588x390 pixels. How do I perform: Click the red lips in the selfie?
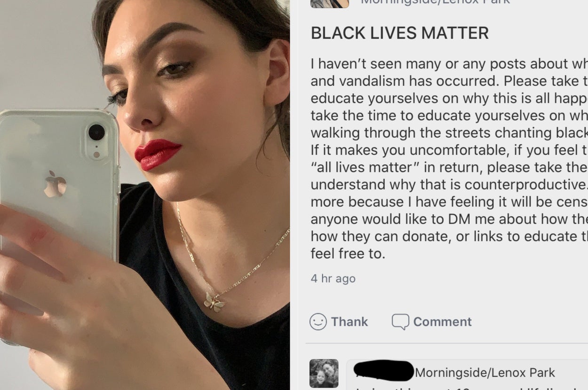coord(157,155)
